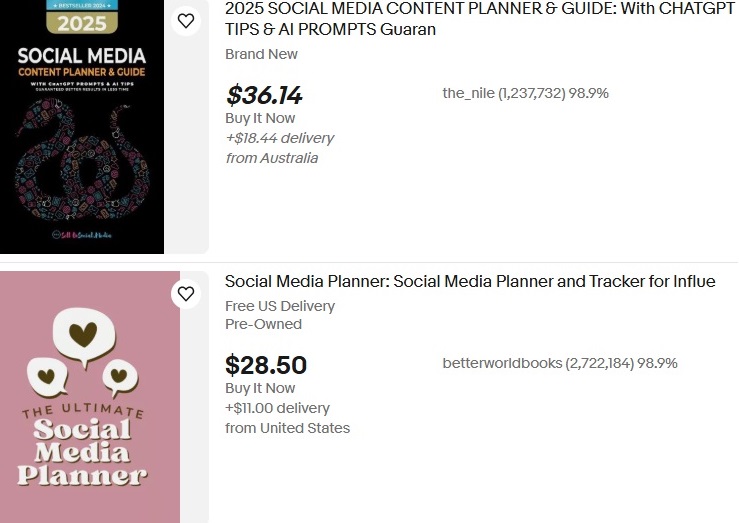Open the Social Media Planner and Tracker title
739x523 pixels.
coord(470,282)
